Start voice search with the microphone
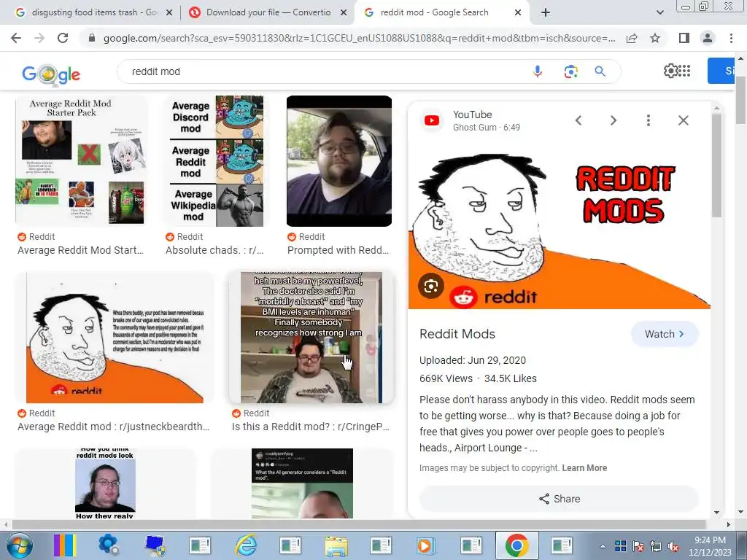This screenshot has height=560, width=747. (538, 71)
